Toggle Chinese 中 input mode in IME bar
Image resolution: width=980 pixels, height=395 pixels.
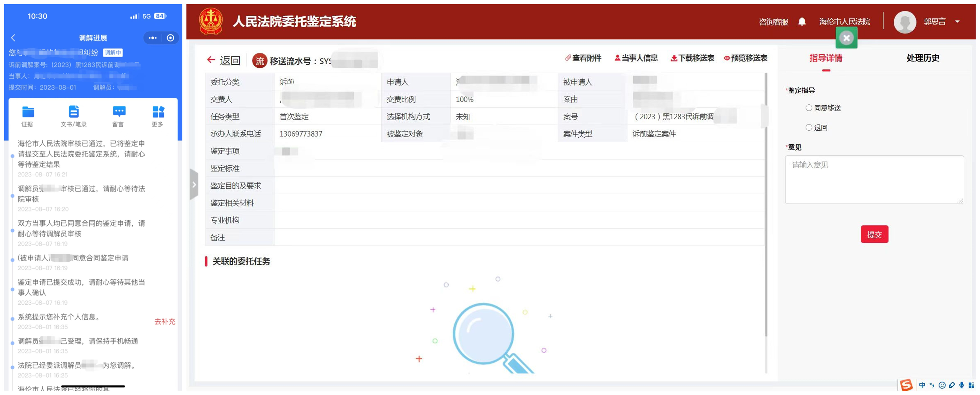click(922, 385)
